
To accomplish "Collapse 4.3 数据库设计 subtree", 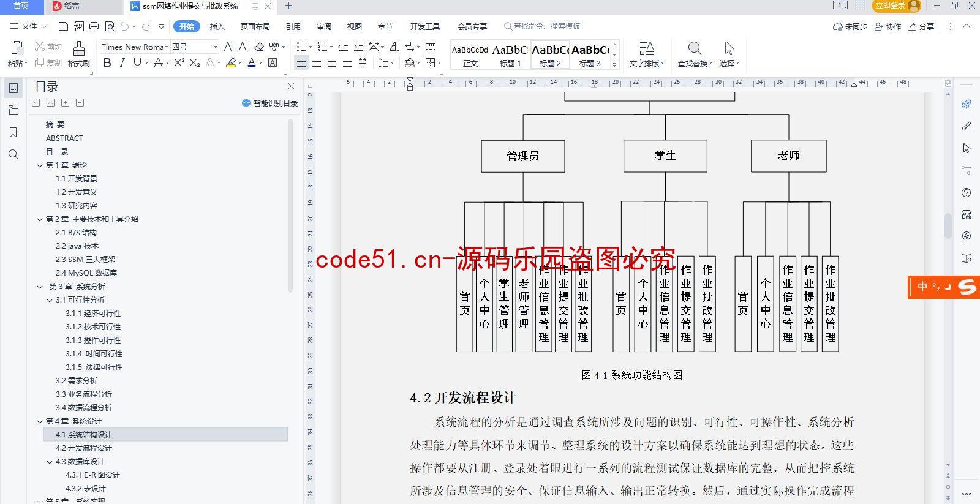I will pos(50,462).
